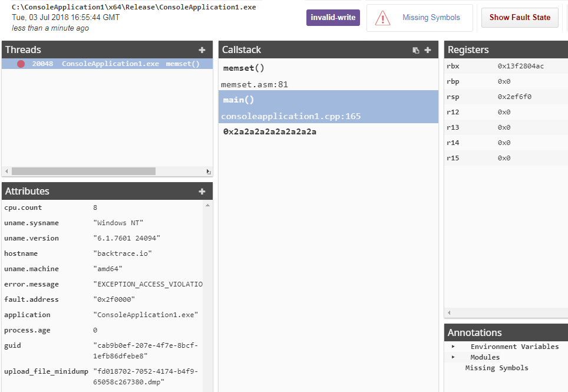Click the plus icon in Attributes header
Image resolution: width=568 pixels, height=392 pixels.
pos(202,192)
